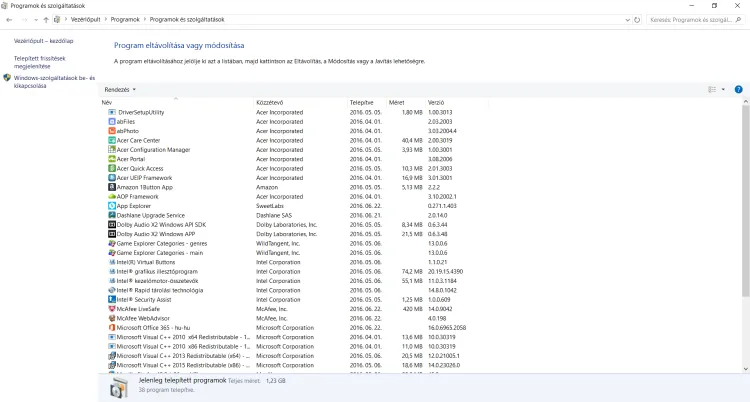The height and width of the screenshot is (402, 750).
Task: Click the up-arrow navigation button
Action: point(45,19)
